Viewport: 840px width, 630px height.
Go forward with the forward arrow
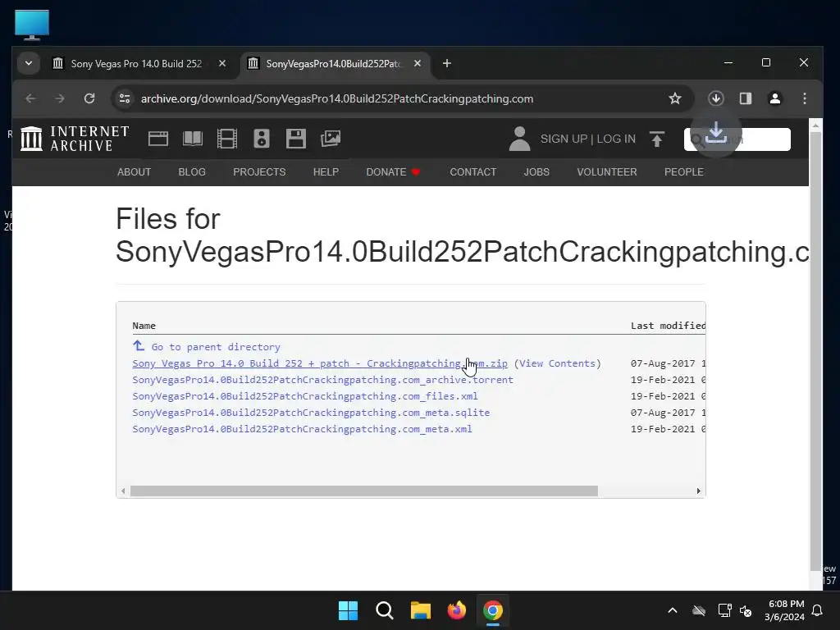point(60,98)
